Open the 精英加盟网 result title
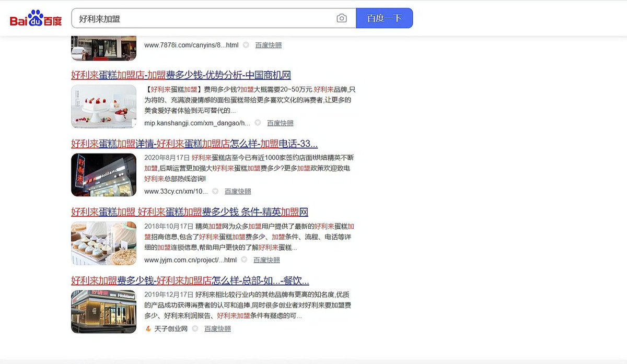627x364 pixels. pyautogui.click(x=190, y=212)
